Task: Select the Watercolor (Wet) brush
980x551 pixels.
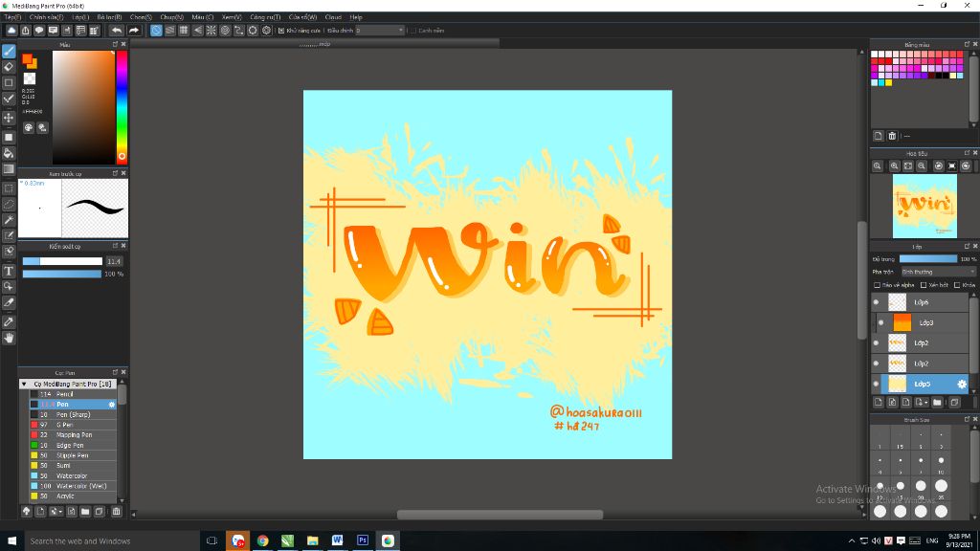Action: [x=73, y=486]
